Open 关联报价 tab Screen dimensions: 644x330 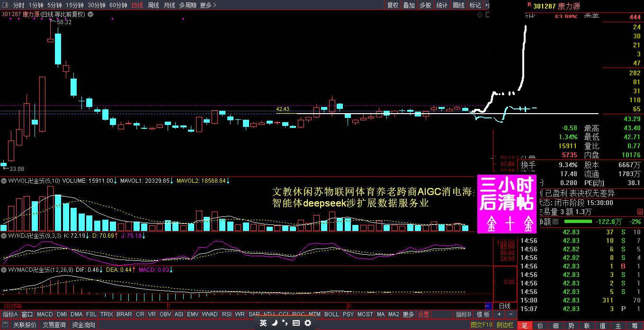click(x=25, y=325)
